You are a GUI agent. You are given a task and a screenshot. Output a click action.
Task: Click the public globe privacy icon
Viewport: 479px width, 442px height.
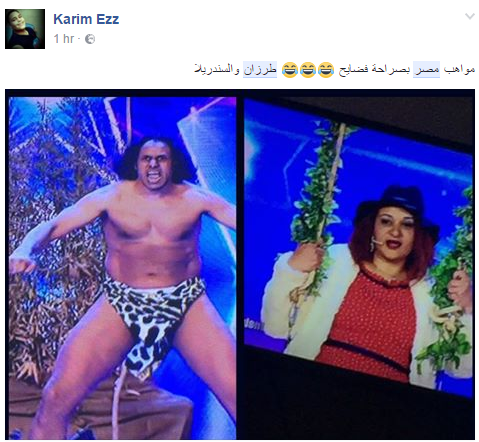click(90, 39)
